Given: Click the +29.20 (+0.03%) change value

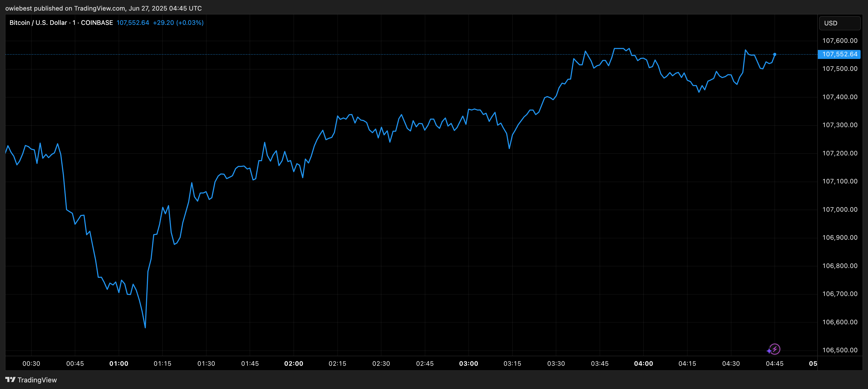Looking at the screenshot, I should point(178,22).
